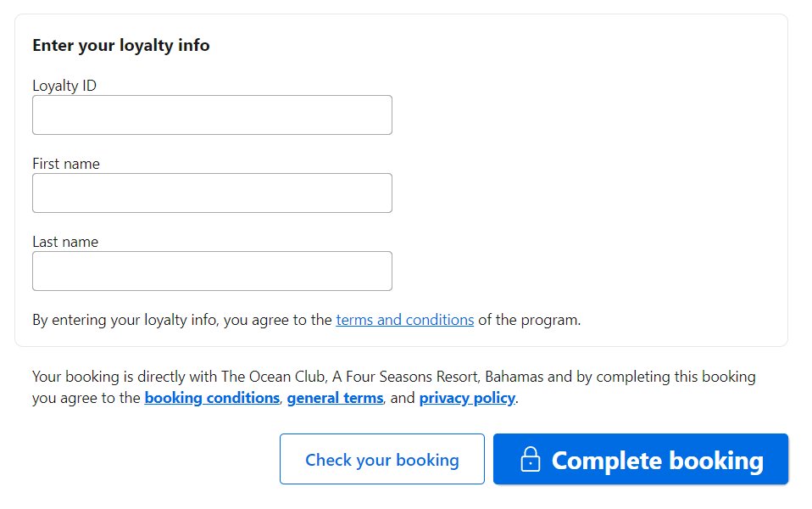Image resolution: width=812 pixels, height=509 pixels.
Task: Click into the First name text box
Action: pos(212,193)
